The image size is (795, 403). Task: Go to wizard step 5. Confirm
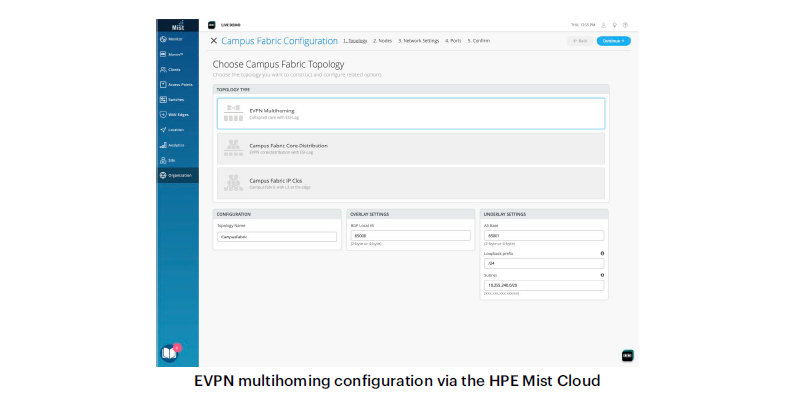(x=479, y=41)
